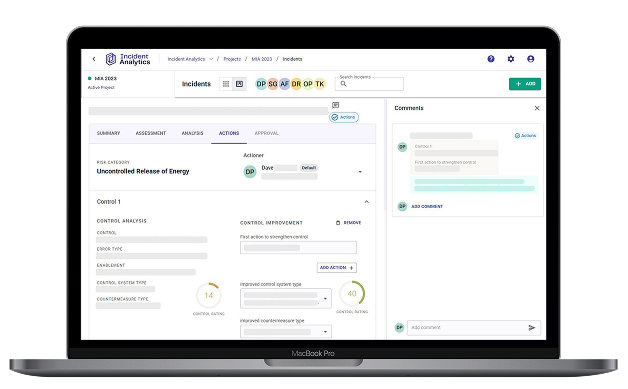Switch to detail card view icon
The image size is (628, 389).
pyautogui.click(x=240, y=84)
